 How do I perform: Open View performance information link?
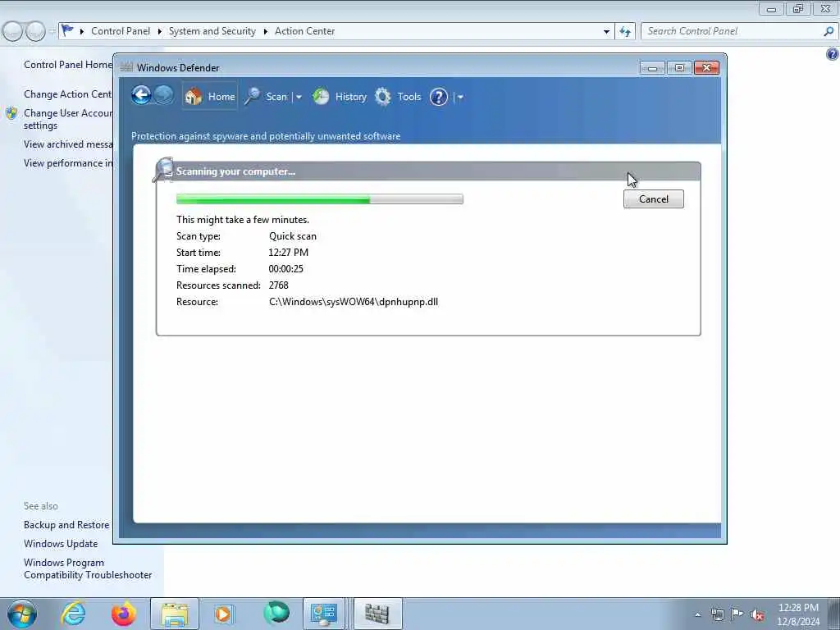coord(68,163)
